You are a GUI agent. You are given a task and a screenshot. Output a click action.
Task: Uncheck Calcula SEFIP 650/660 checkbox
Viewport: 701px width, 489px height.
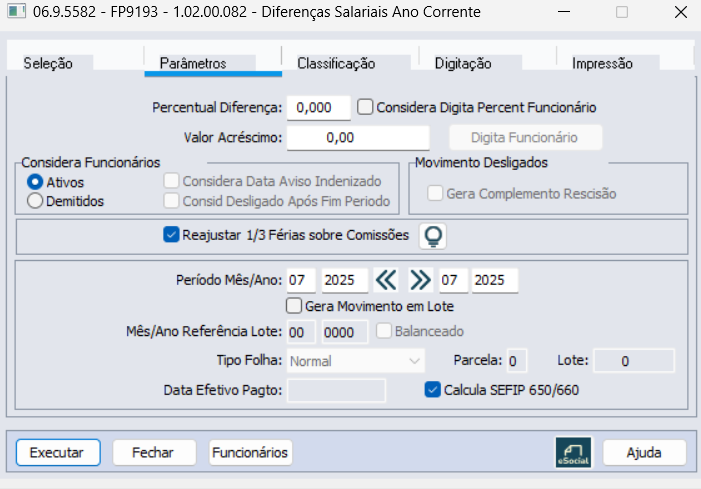(432, 389)
